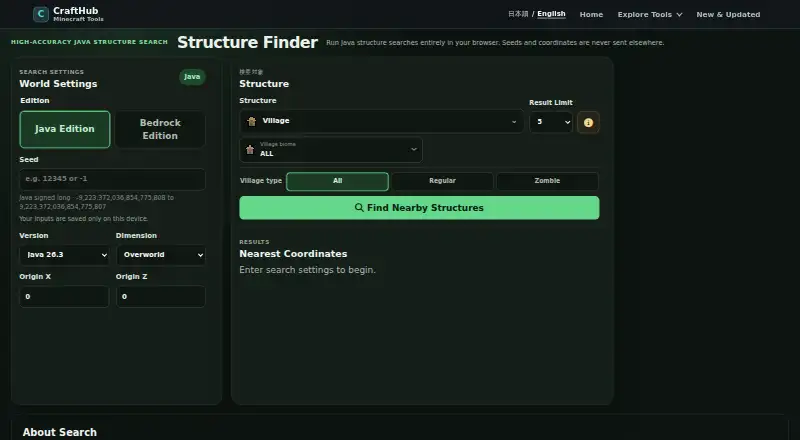Screen dimensions: 800x440
Task: Expand the Explore Tools menu
Action: 650,14
